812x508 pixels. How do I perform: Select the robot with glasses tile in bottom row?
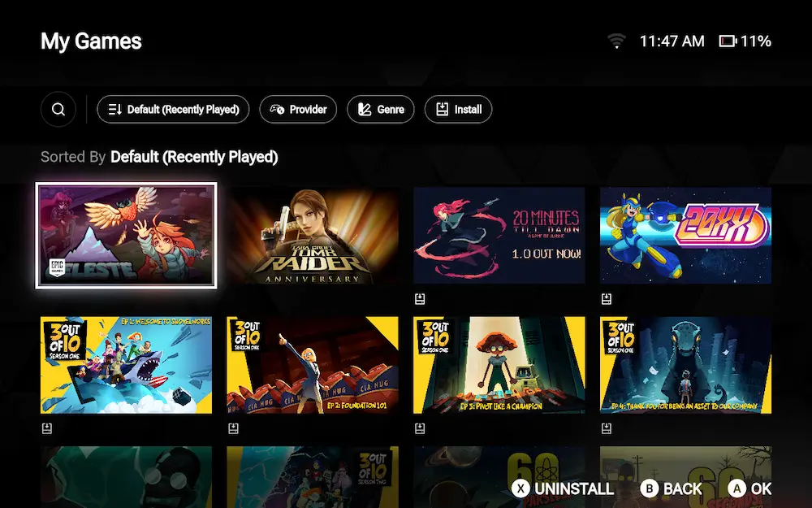(x=127, y=477)
